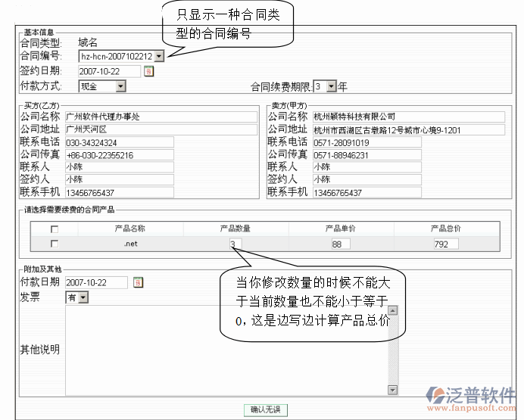Open the payment date calendar picker

tap(138, 282)
